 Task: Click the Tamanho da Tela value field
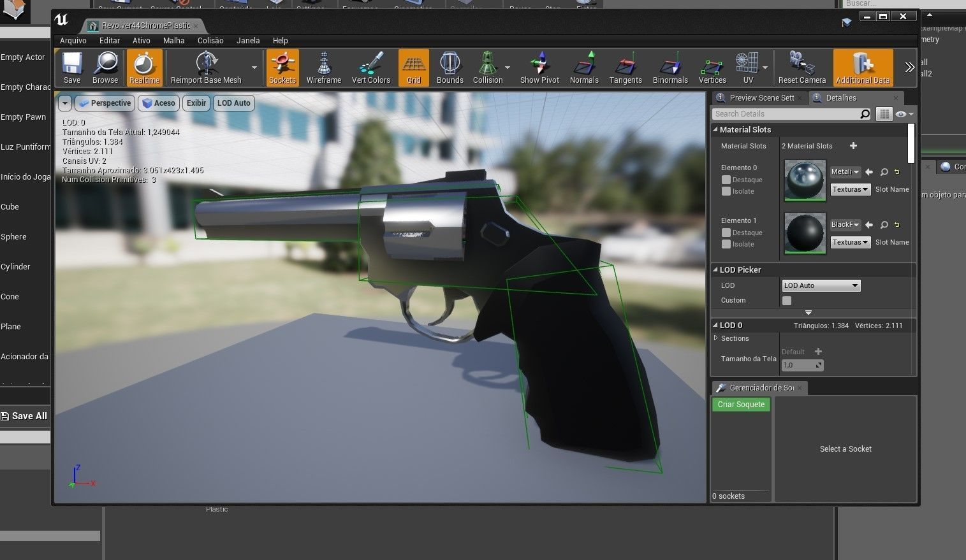(x=802, y=365)
